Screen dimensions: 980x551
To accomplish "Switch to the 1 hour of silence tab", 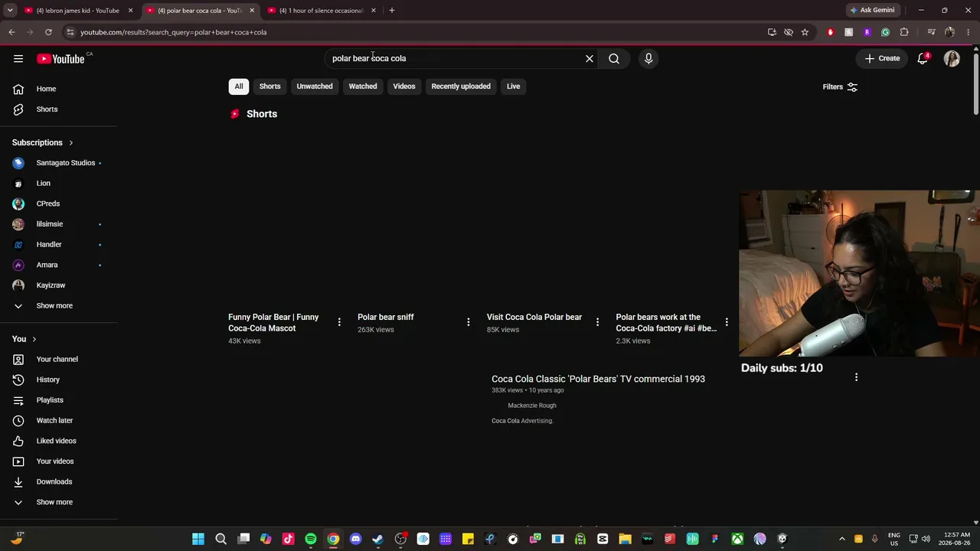I will [322, 11].
